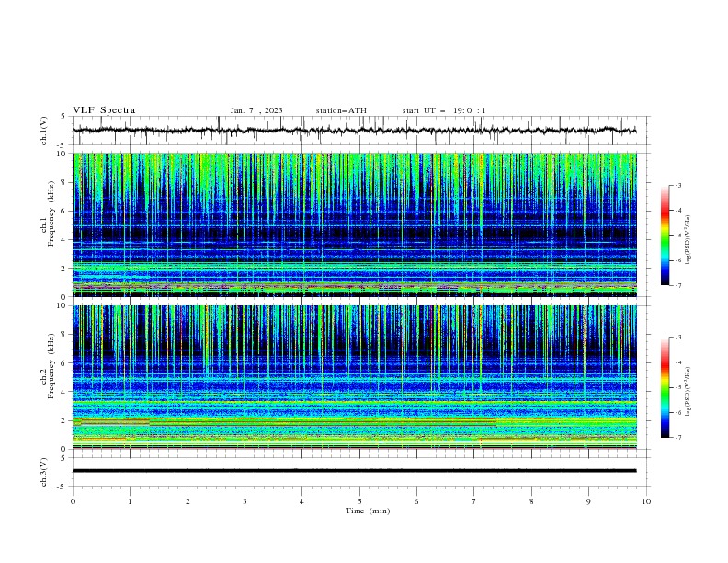
Task: Click time axis tick label "1"
Action: [x=130, y=501]
